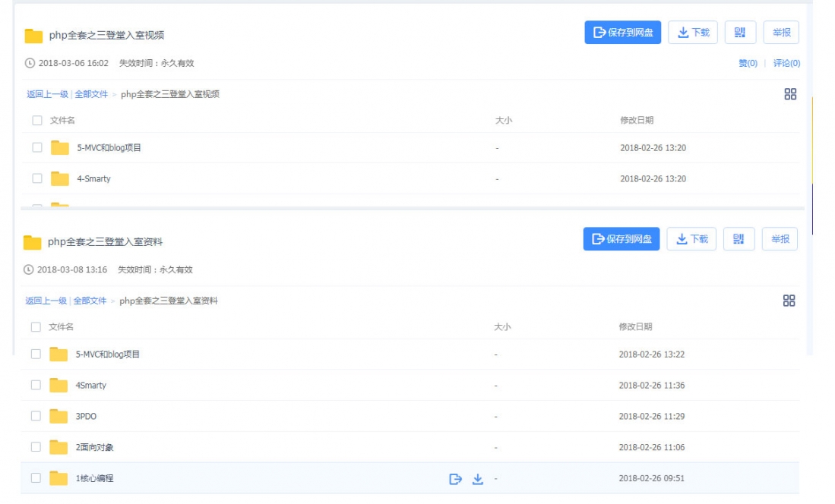Check the box for 5-MVC和blog项目 in top list
835x504 pixels.
point(37,147)
